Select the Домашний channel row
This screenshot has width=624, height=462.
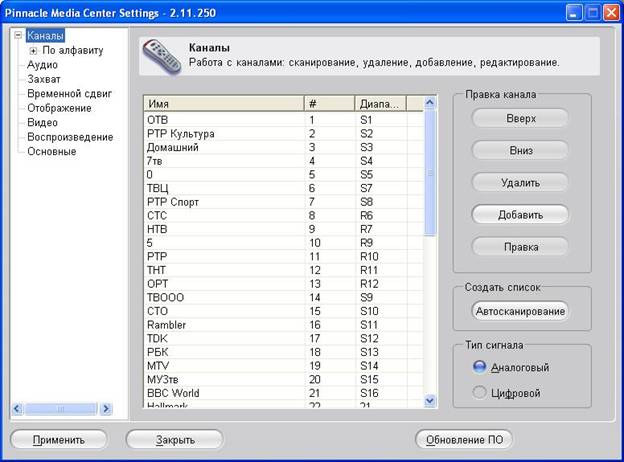pyautogui.click(x=283, y=147)
